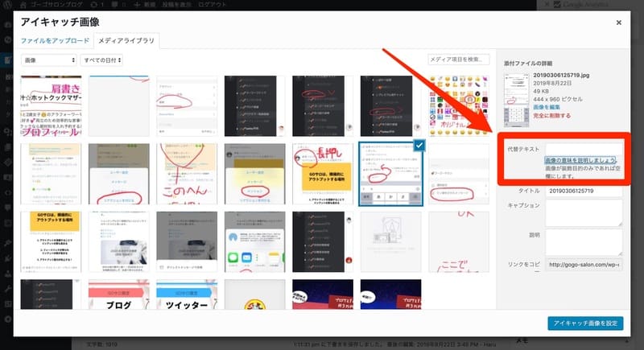Click the 画像を編集 link
Screen dimensions: 644x350
pyautogui.click(x=549, y=107)
